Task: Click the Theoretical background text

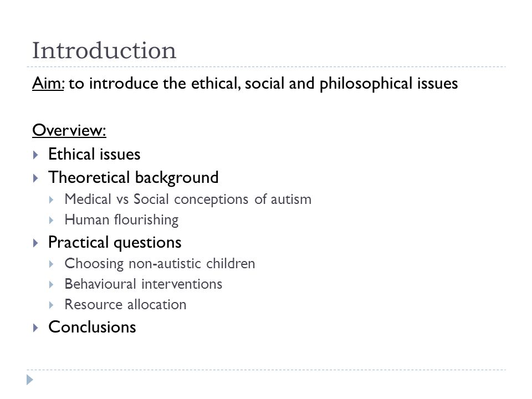Action: pyautogui.click(x=134, y=178)
